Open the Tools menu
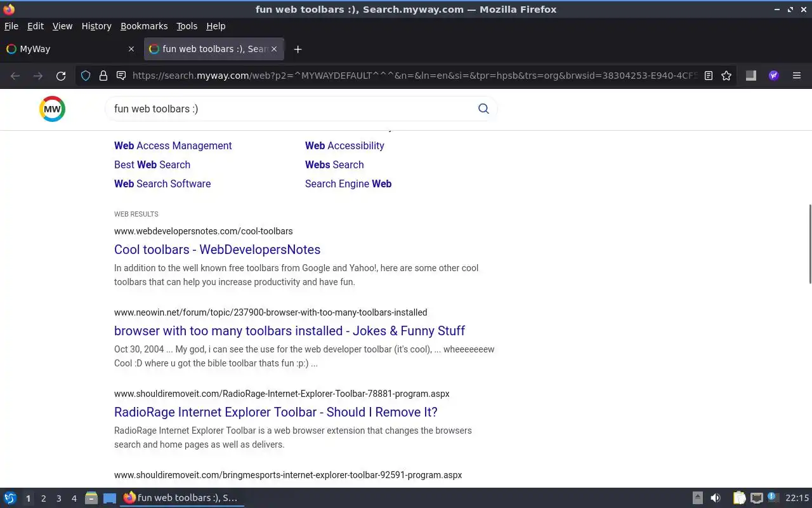 pyautogui.click(x=187, y=26)
